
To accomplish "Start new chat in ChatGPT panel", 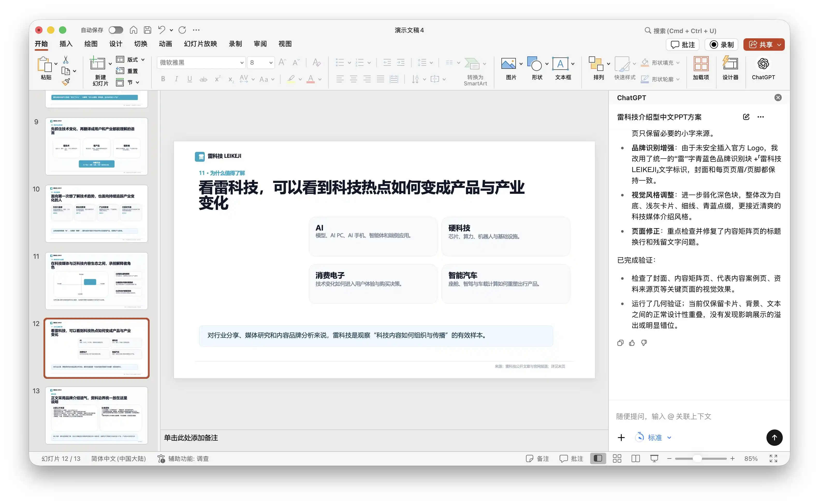I will click(x=746, y=117).
